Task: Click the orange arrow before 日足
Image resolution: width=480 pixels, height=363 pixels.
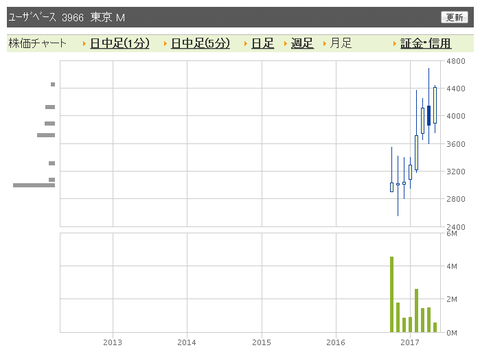Action: point(246,43)
